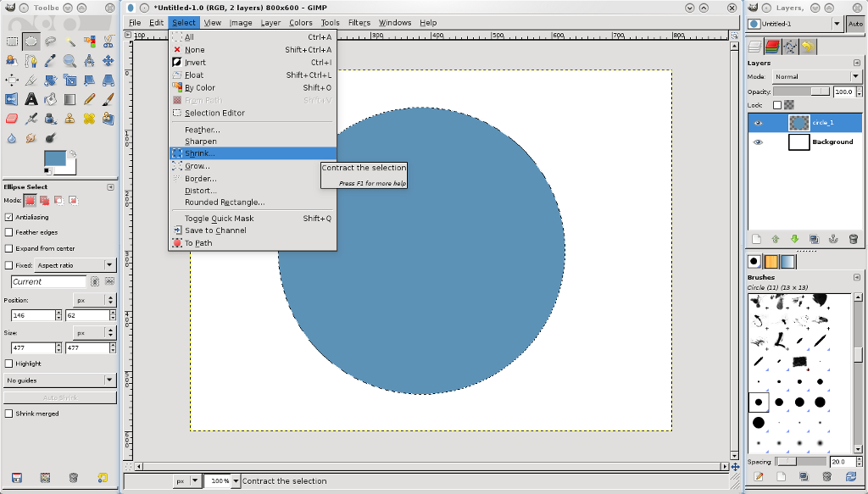Hide the circle_1 layer via eye icon
Viewport: 868px width, 494px height.
(758, 123)
